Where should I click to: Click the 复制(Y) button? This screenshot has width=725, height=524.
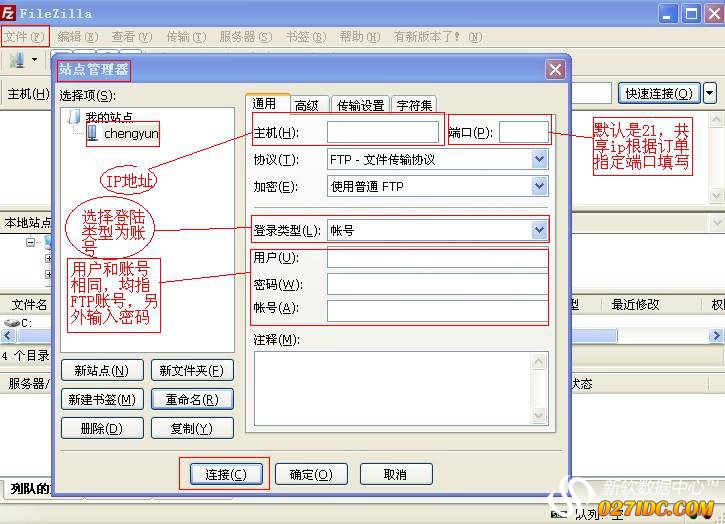pos(192,428)
